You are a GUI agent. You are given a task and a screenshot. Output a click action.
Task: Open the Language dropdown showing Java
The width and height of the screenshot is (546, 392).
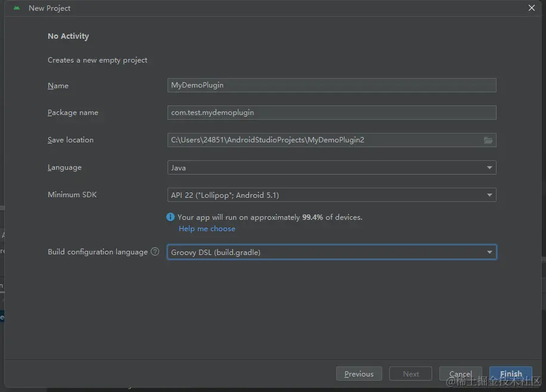(x=331, y=168)
